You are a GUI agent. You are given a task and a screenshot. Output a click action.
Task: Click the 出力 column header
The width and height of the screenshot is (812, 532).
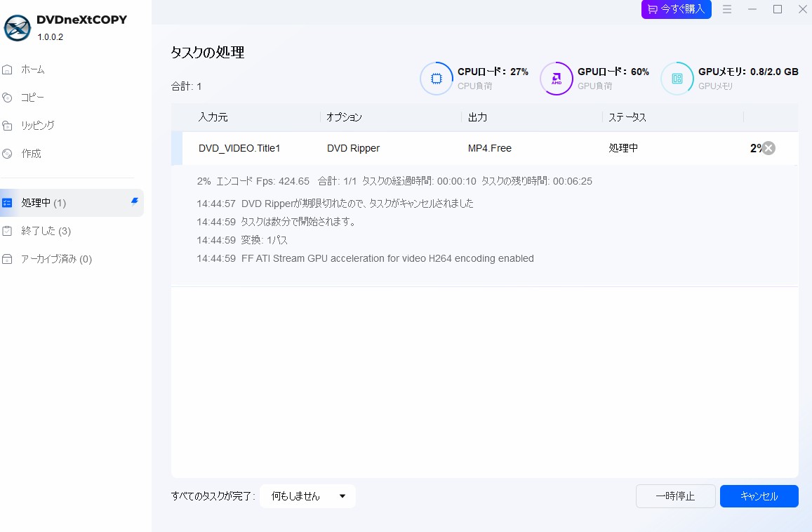coord(477,117)
